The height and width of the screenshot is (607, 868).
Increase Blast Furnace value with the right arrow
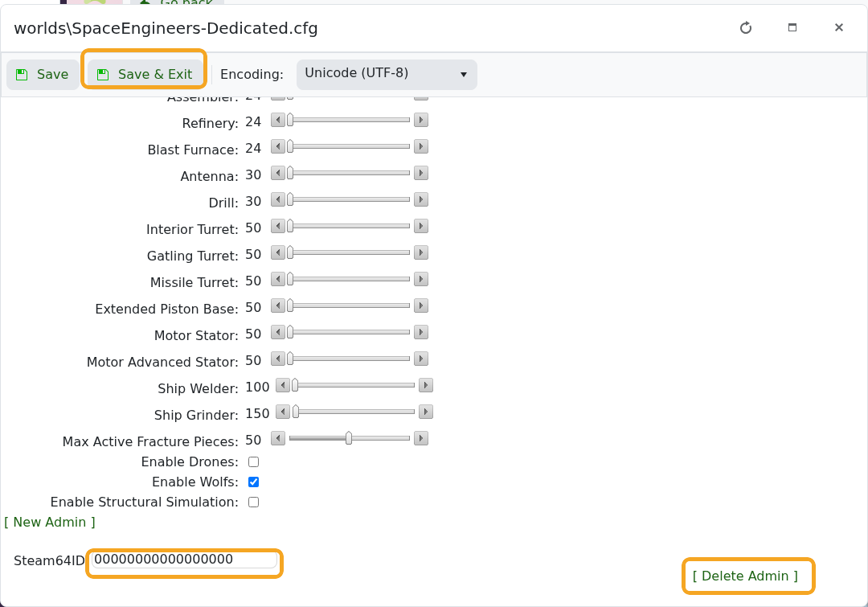click(421, 146)
